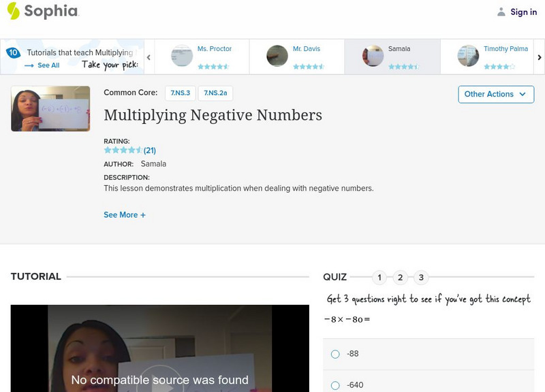Expand description with See More +
The height and width of the screenshot is (392, 545).
[125, 215]
